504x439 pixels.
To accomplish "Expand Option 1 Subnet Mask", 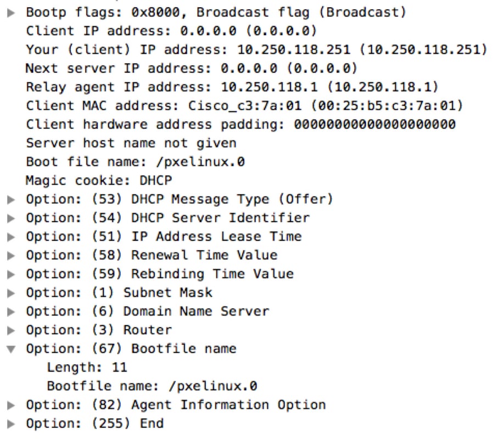I will pyautogui.click(x=11, y=293).
